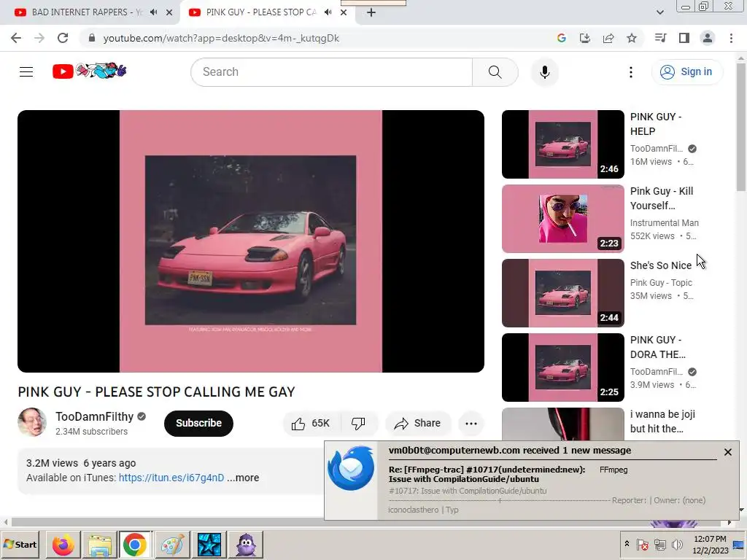Click the red X security flag tray icon
The image size is (747, 560).
coord(643,545)
